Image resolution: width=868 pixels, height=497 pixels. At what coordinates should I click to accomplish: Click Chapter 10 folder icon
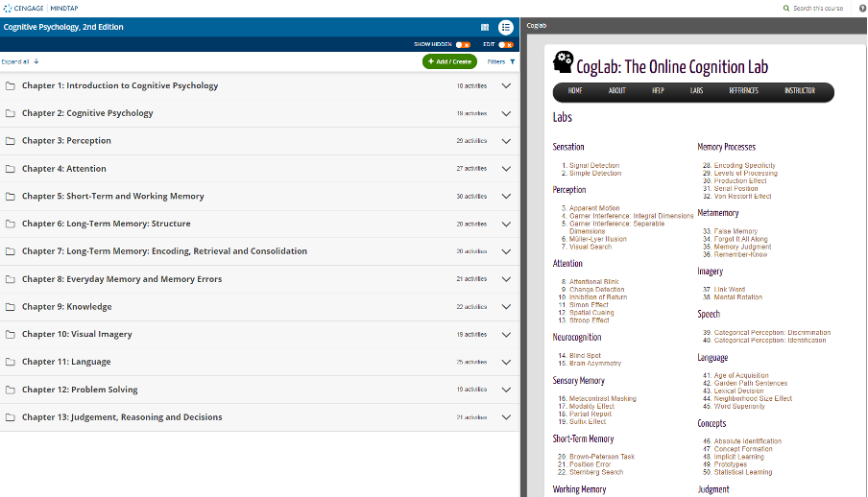click(10, 334)
